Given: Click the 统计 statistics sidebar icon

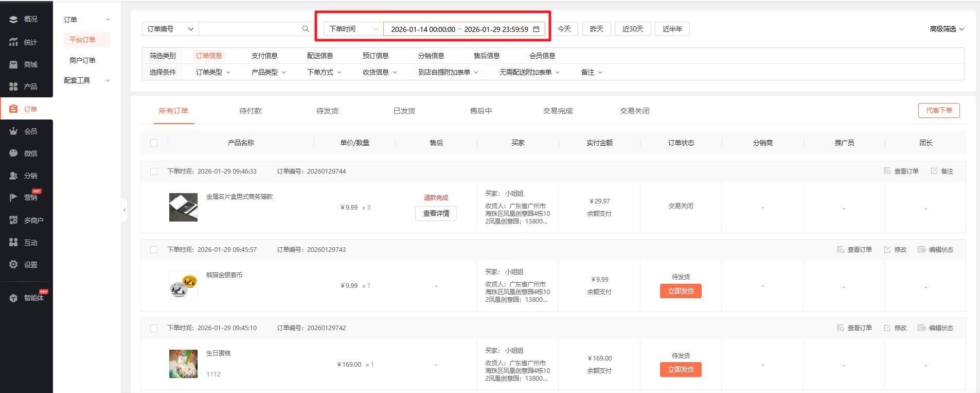Looking at the screenshot, I should coord(13,42).
